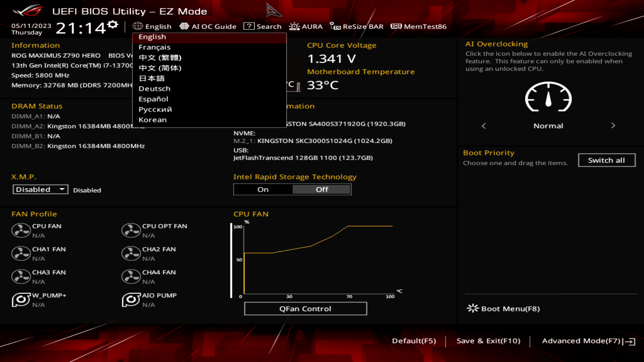Screen dimensions: 644x362
Task: Click Advanced Mode (F7) entry point
Action: pos(585,340)
